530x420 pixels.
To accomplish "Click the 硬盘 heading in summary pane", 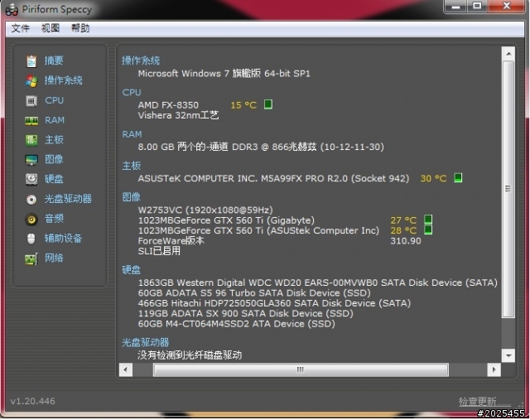I will pyautogui.click(x=131, y=270).
